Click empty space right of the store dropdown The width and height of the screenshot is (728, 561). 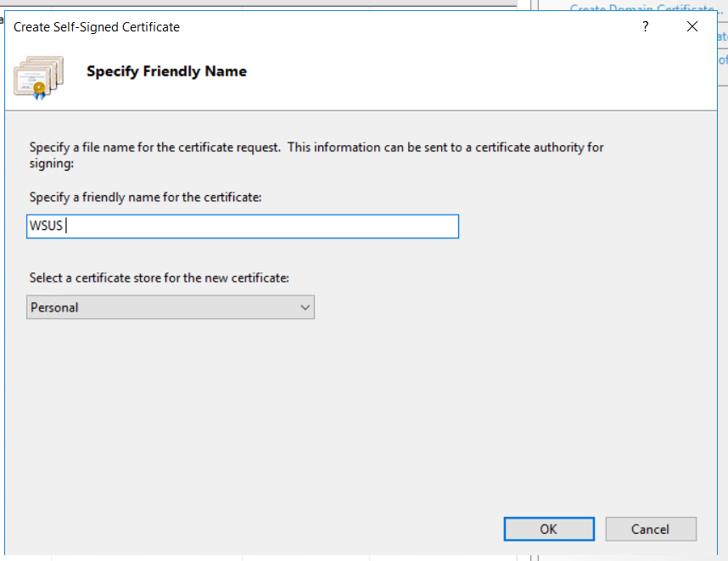509,307
